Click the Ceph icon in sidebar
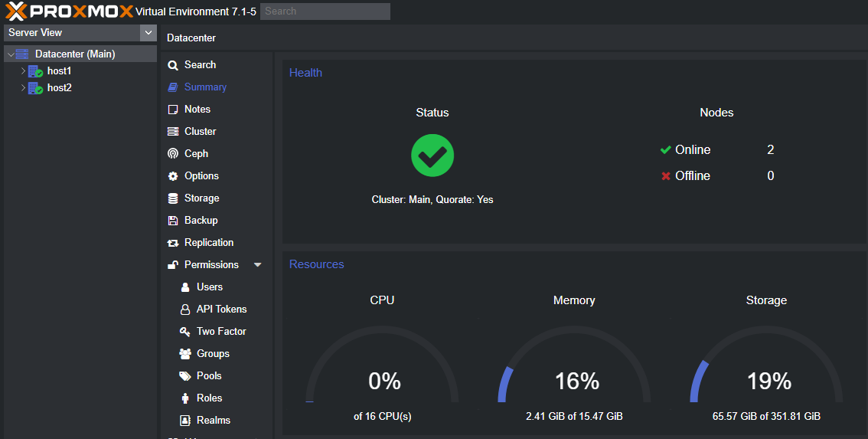 (x=173, y=153)
